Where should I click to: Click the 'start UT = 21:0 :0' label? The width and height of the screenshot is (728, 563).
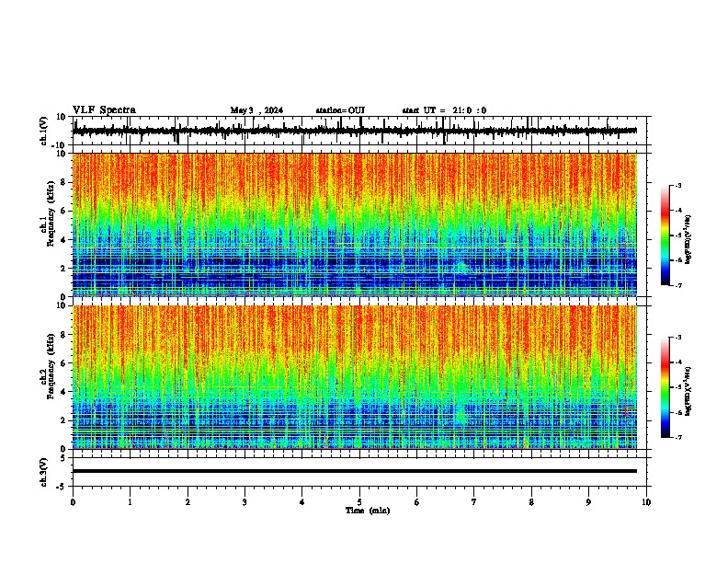pos(444,110)
